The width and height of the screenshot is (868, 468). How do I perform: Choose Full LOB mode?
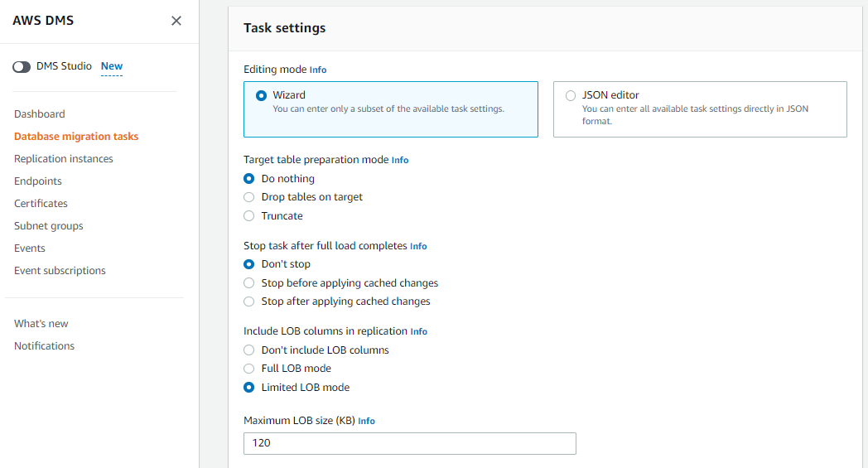click(249, 369)
